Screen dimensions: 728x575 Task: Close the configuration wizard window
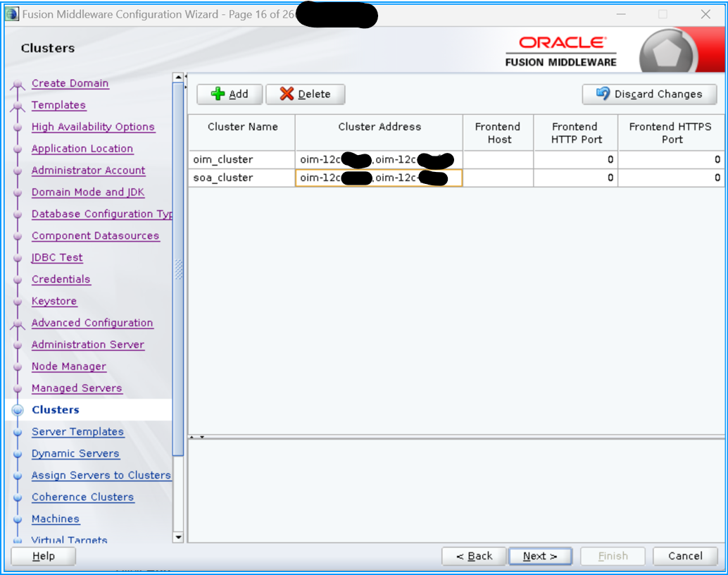tap(705, 14)
